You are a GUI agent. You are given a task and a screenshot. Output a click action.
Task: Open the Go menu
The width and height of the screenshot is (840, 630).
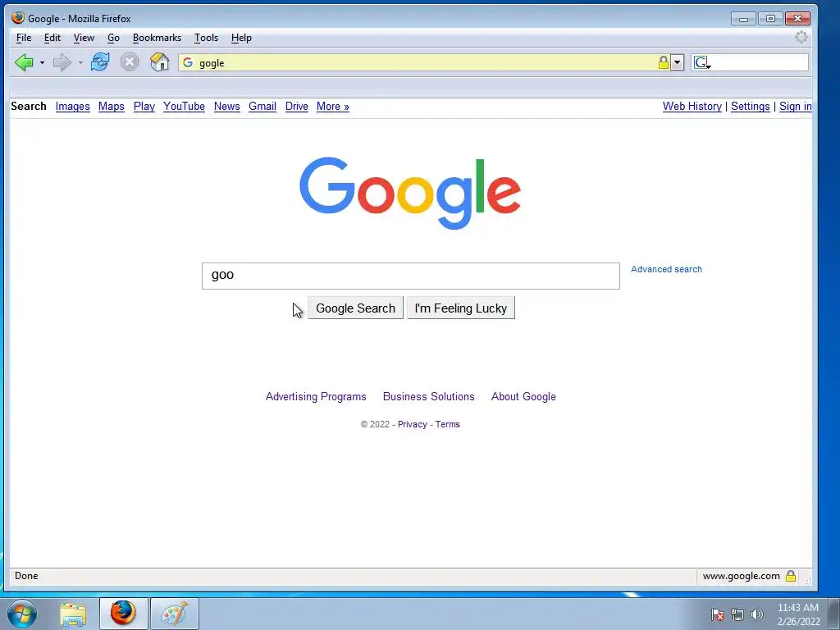(113, 38)
